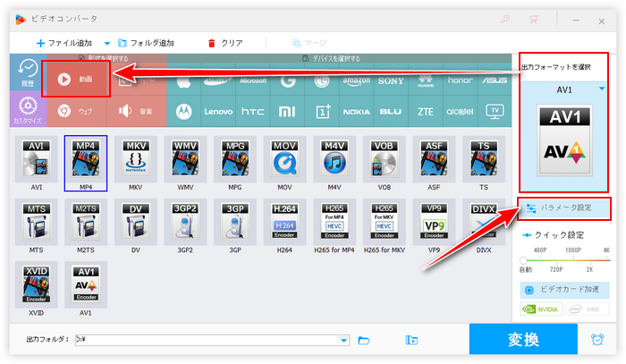
Task: Click the クリア button
Action: click(x=225, y=43)
